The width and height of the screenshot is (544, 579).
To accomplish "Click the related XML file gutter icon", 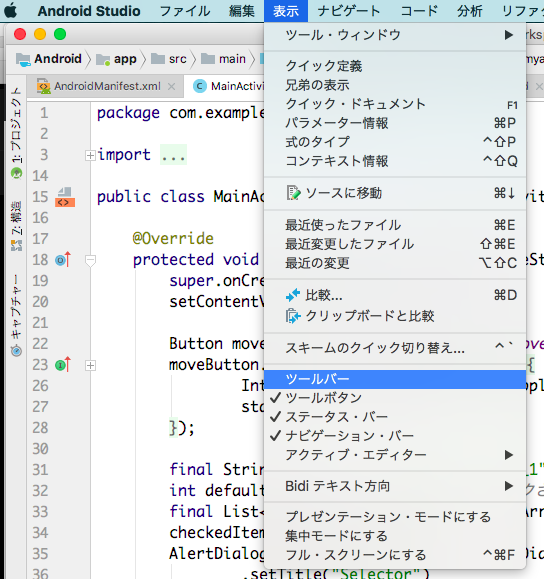I will coord(65,197).
